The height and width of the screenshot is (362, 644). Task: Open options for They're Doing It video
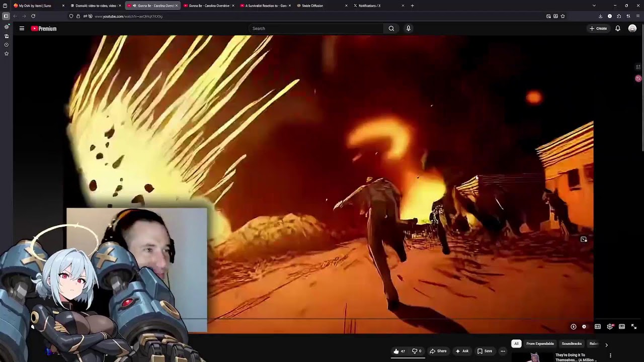(610, 355)
